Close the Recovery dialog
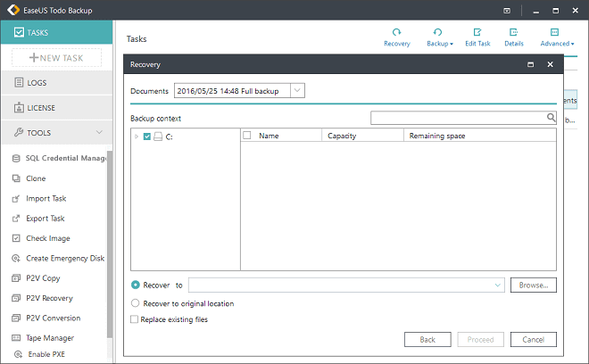This screenshot has width=589, height=364. pyautogui.click(x=550, y=64)
